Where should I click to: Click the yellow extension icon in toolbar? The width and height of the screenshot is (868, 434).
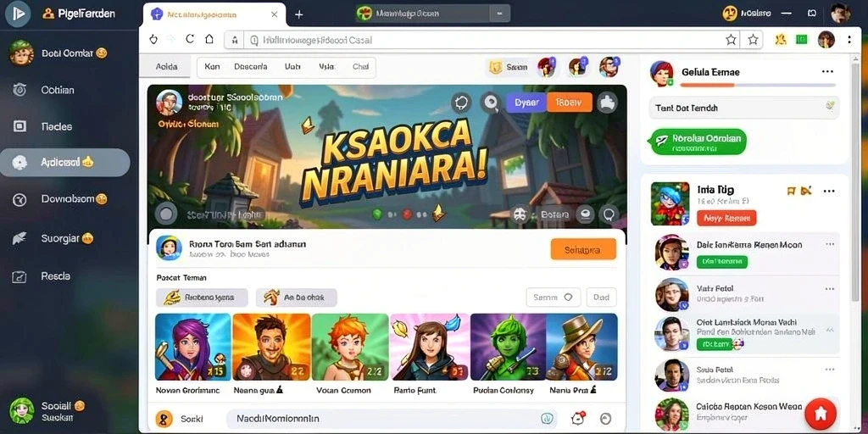point(781,39)
